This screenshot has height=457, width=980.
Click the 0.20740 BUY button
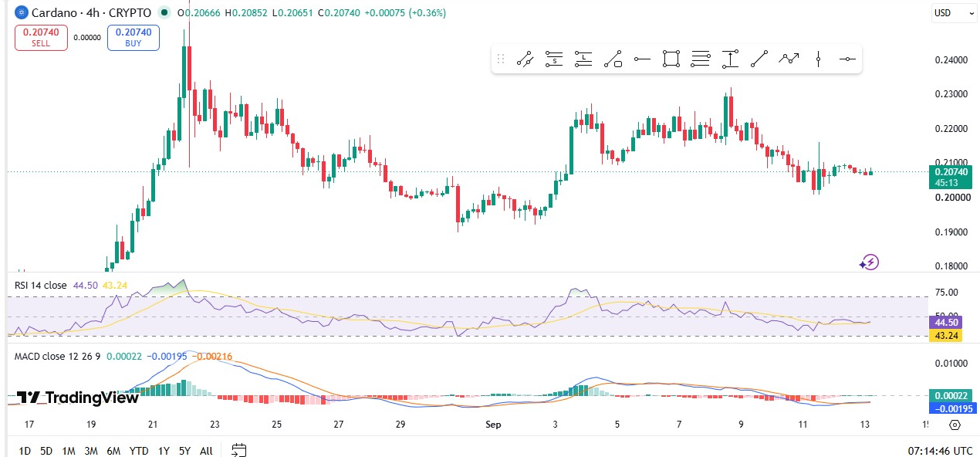(133, 38)
